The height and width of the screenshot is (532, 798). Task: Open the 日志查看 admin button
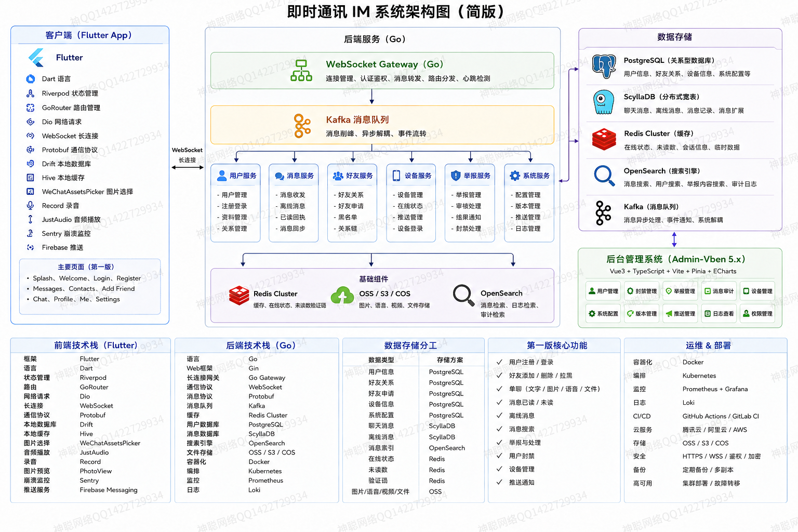pos(719,314)
